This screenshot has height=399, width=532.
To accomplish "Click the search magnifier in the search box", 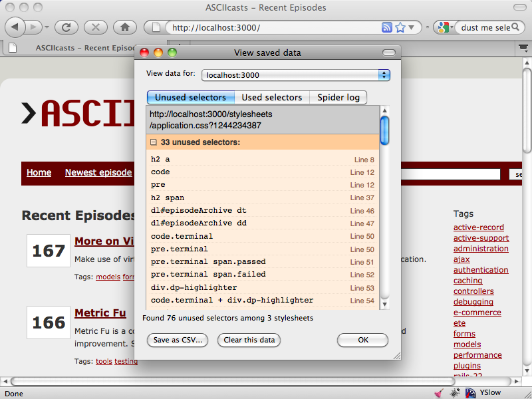I will 515,27.
